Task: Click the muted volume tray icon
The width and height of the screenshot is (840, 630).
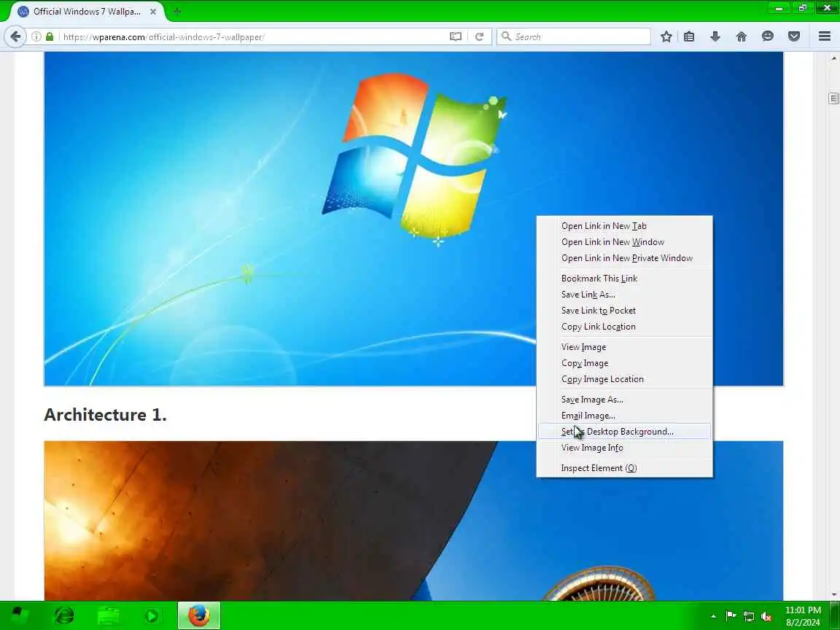Action: pos(766,616)
